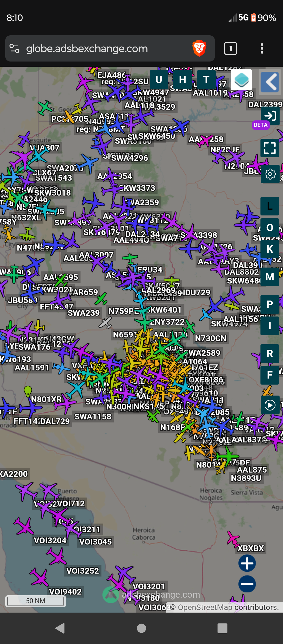
Task: Select aircraft label AAL2969
Action: click(x=158, y=290)
